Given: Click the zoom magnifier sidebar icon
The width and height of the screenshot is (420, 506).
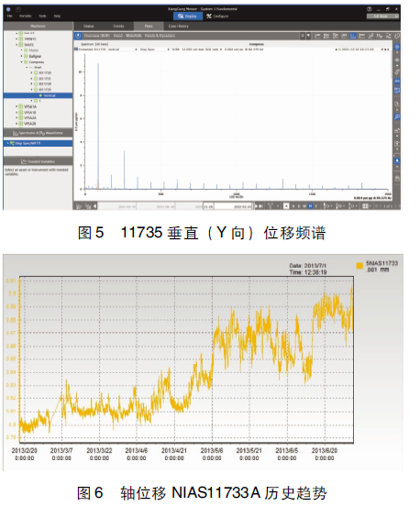Looking at the screenshot, I should pos(397,116).
